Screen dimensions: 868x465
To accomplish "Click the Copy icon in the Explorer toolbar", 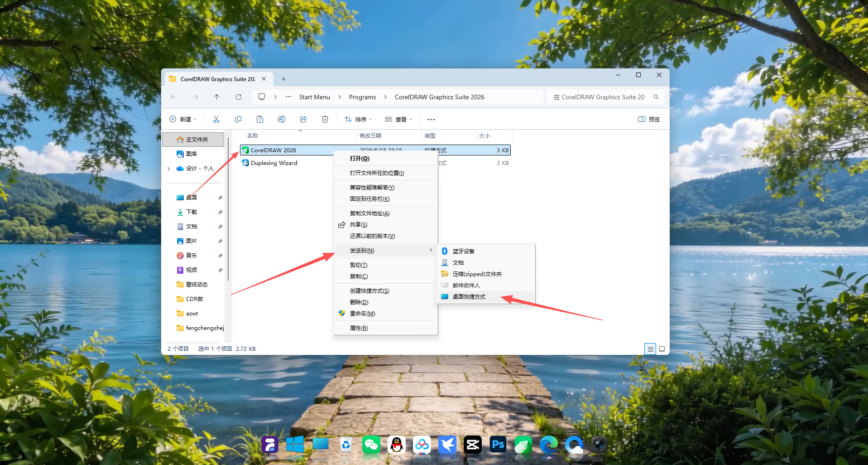I will [238, 119].
